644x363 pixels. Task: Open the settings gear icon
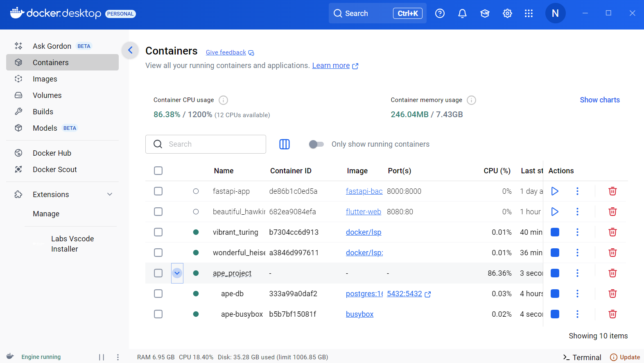click(x=507, y=14)
